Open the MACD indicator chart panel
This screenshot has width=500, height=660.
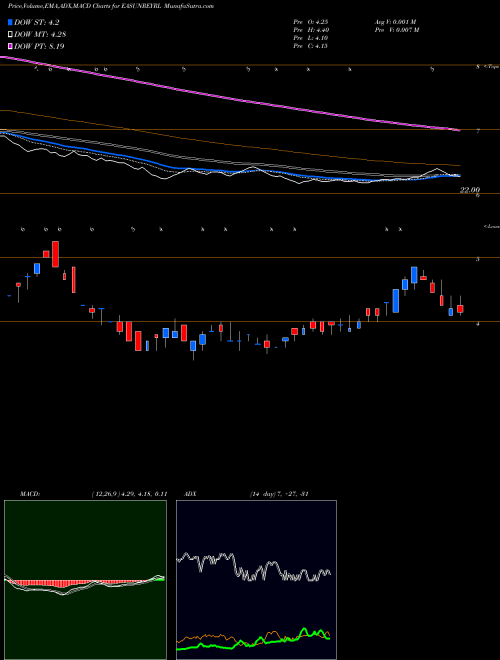(85, 580)
